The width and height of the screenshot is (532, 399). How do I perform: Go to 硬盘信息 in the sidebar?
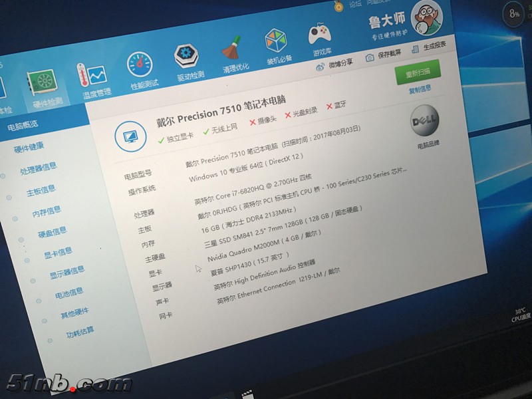click(x=52, y=231)
